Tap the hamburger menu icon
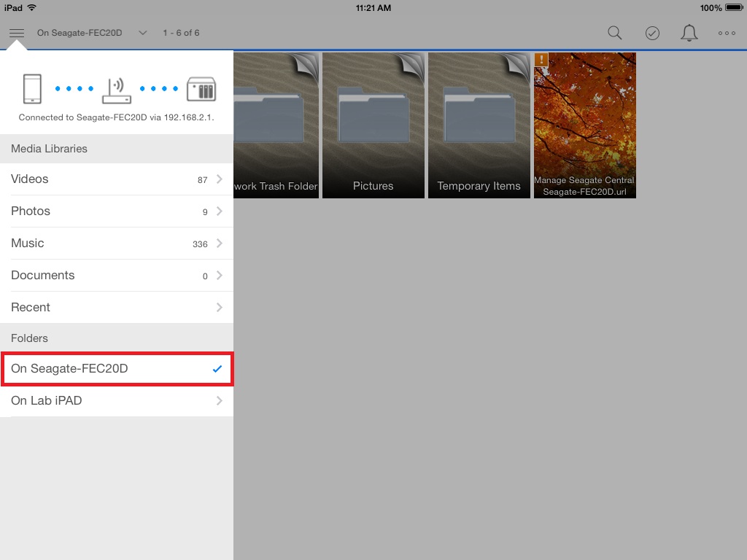Image resolution: width=747 pixels, height=560 pixels. click(17, 33)
